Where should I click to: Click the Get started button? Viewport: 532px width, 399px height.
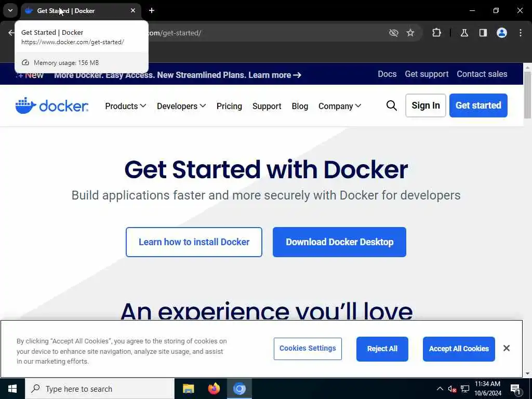coord(478,105)
